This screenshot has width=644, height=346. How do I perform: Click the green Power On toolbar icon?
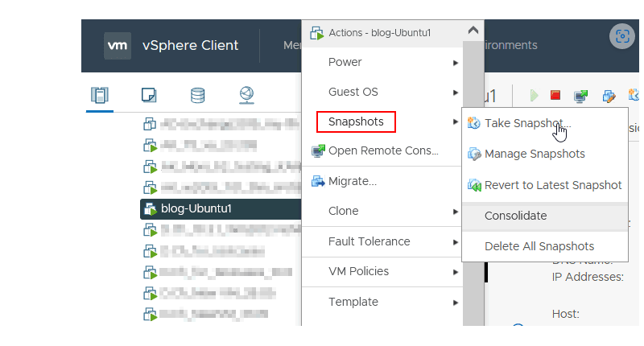point(534,96)
